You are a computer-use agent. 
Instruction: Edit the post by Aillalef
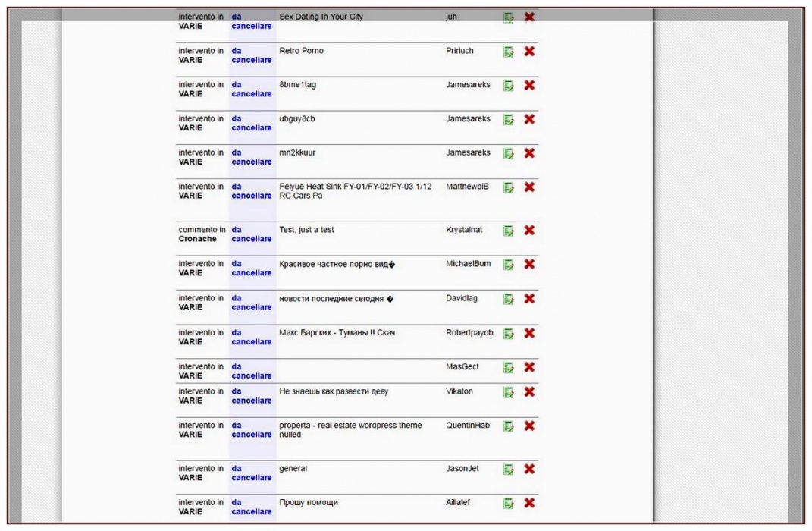tap(509, 504)
